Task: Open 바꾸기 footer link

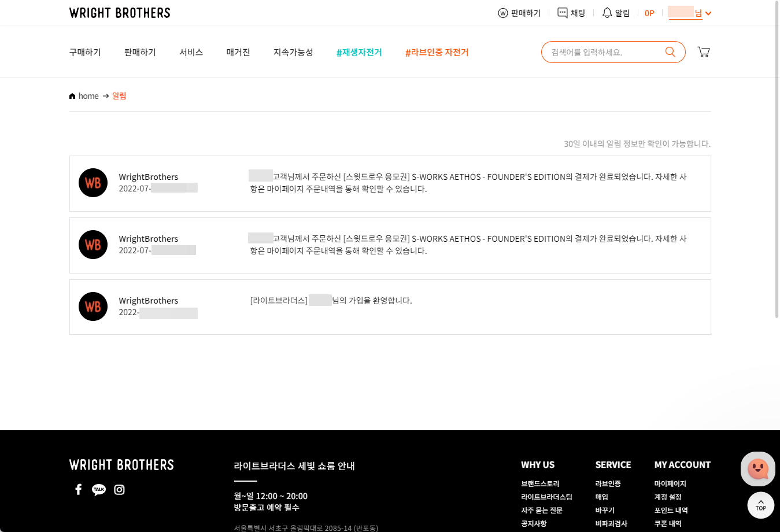Action: [x=605, y=510]
